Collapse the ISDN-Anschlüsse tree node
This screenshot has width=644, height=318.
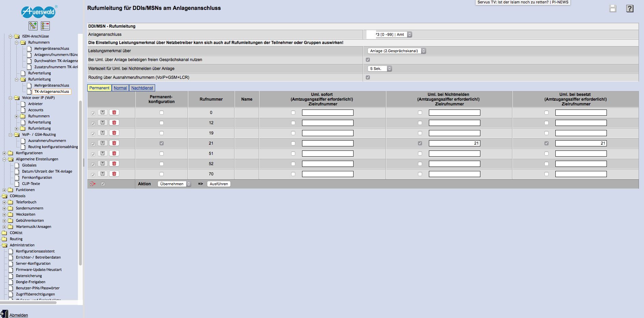[x=10, y=36]
